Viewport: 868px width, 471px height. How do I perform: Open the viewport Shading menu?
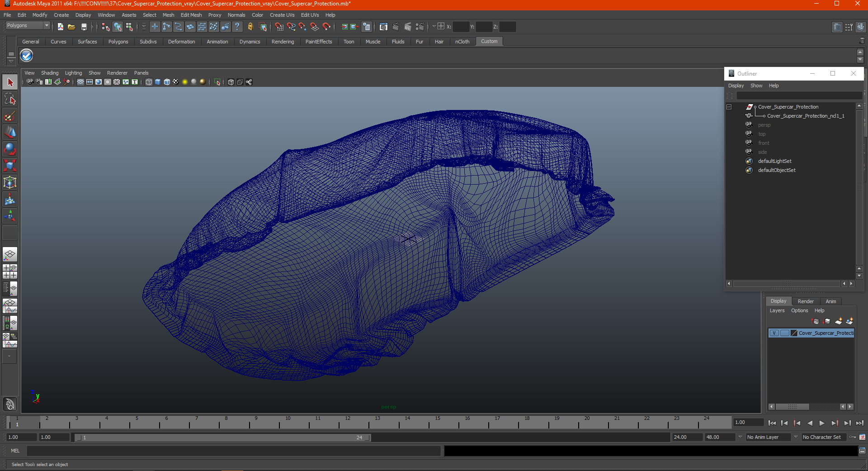pyautogui.click(x=50, y=73)
